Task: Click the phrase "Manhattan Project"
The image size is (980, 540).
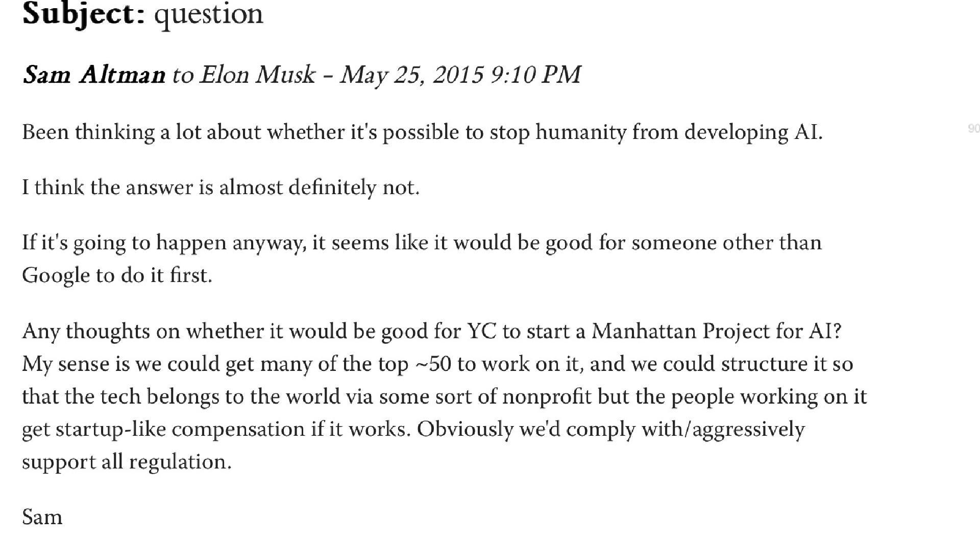Action: tap(680, 331)
